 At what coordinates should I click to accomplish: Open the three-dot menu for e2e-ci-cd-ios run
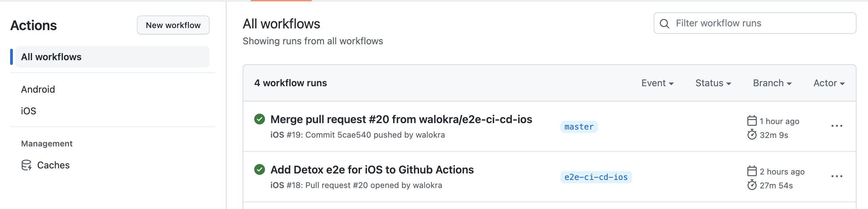(837, 176)
